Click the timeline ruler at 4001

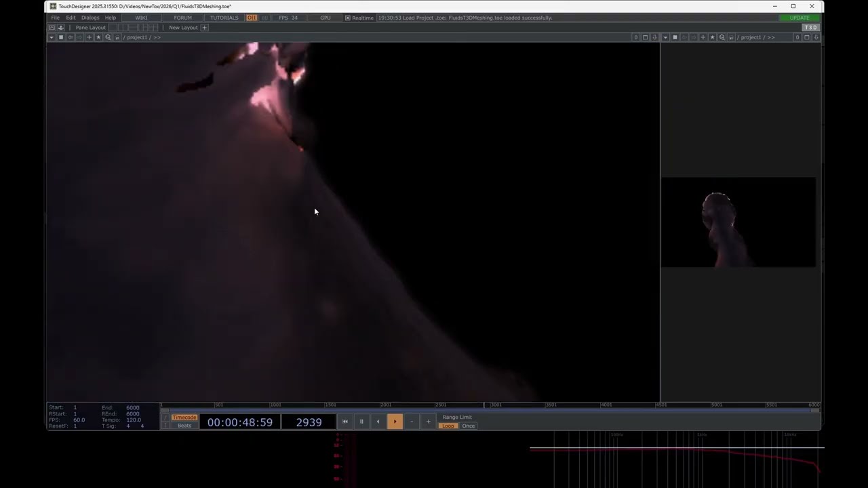tap(606, 405)
